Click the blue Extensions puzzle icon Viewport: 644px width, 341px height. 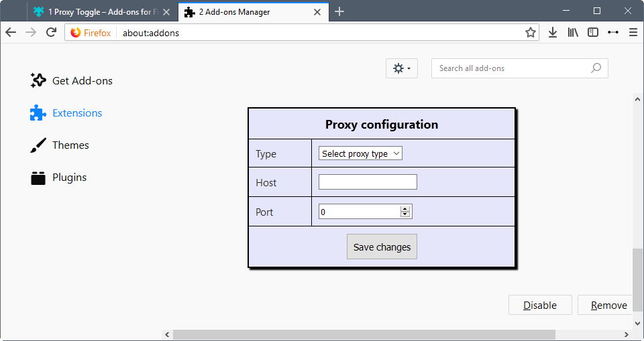click(38, 113)
